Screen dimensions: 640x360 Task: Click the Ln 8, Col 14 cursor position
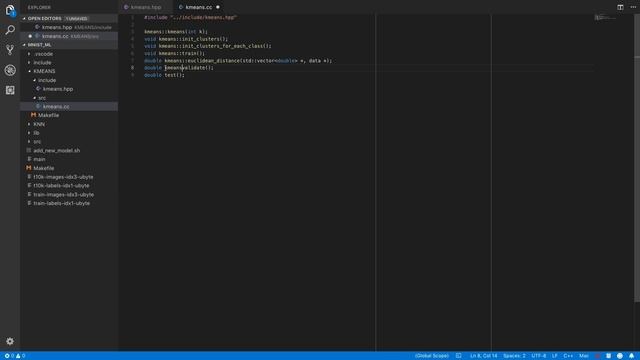(484, 356)
